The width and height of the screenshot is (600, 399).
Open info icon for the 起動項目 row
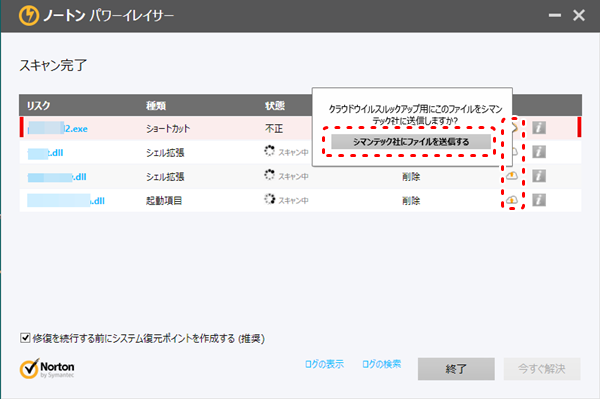click(x=539, y=200)
